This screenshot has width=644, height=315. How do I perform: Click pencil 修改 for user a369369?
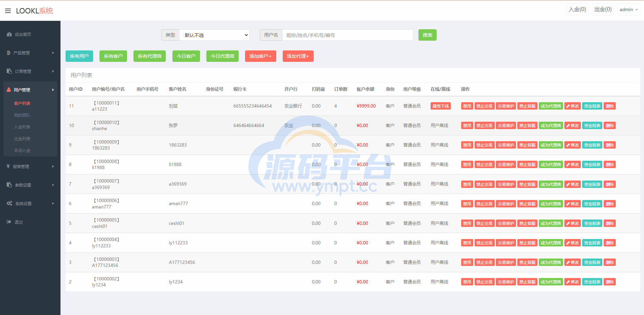572,184
